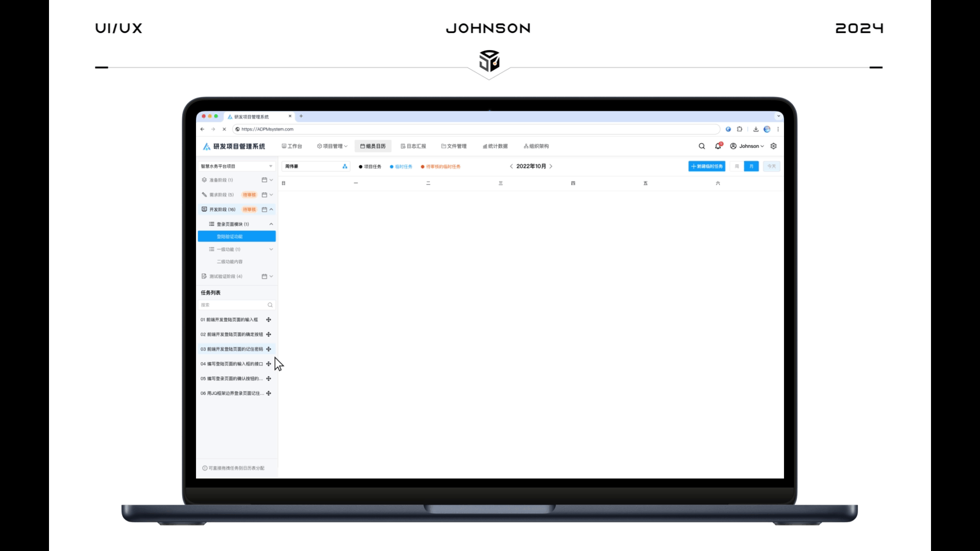The height and width of the screenshot is (551, 980).
Task: Click calendar icon on 需求阶段 row
Action: 264,195
